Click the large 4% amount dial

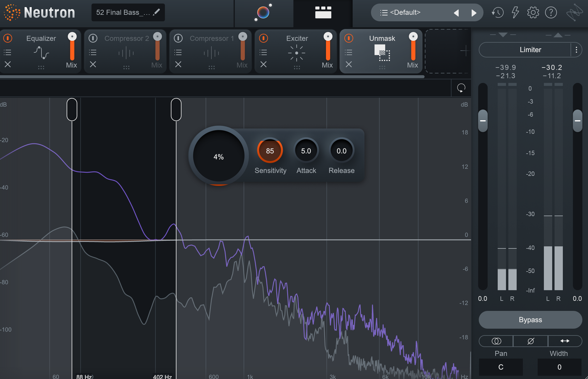pyautogui.click(x=219, y=156)
